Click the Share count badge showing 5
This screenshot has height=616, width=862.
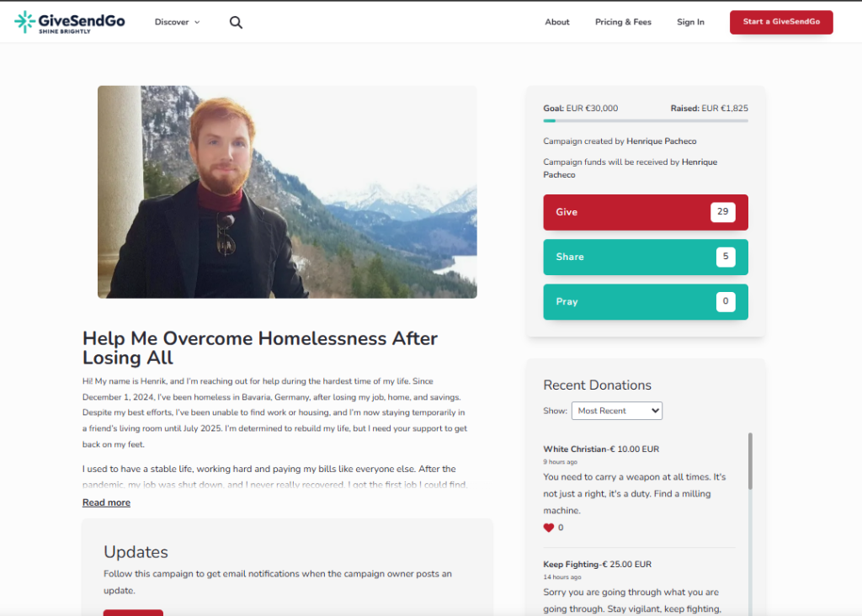pos(726,257)
